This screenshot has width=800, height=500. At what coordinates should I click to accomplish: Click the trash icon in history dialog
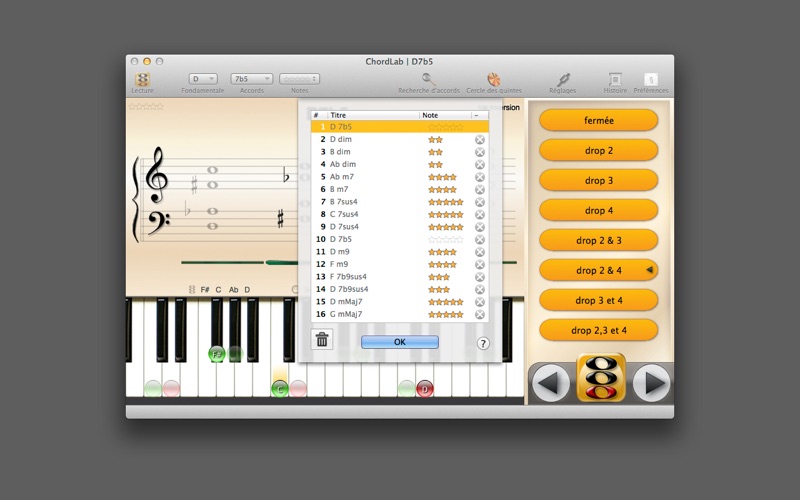322,339
